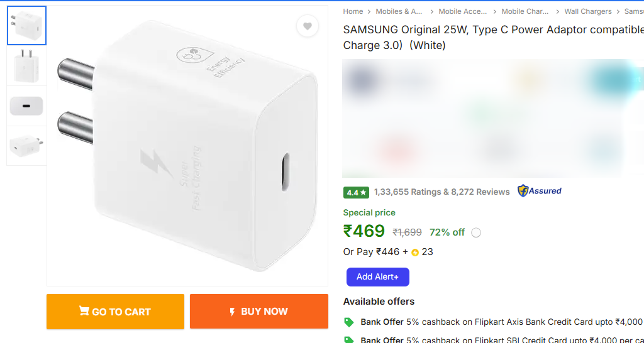Open Mobile Accessories breadcrumb link
The height and width of the screenshot is (343, 644).
(462, 11)
